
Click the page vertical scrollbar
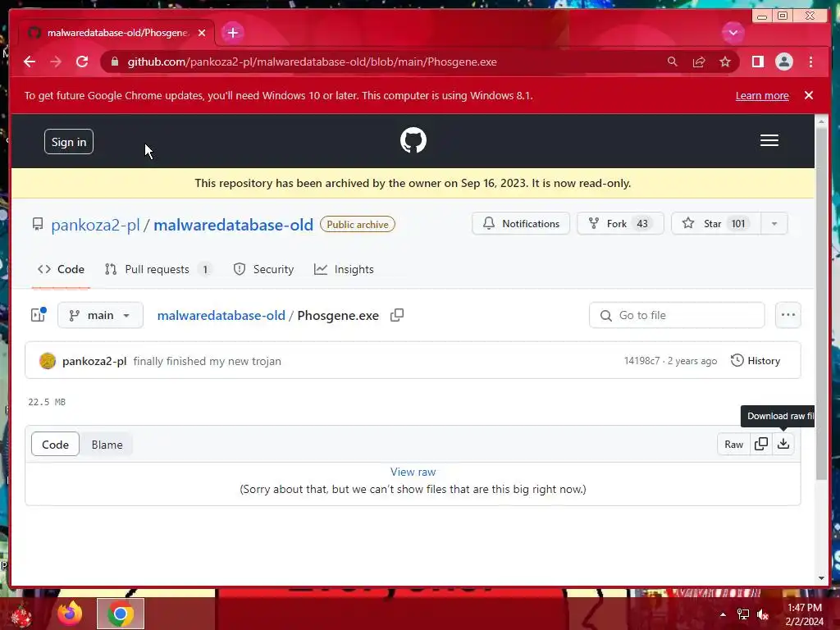[821, 303]
